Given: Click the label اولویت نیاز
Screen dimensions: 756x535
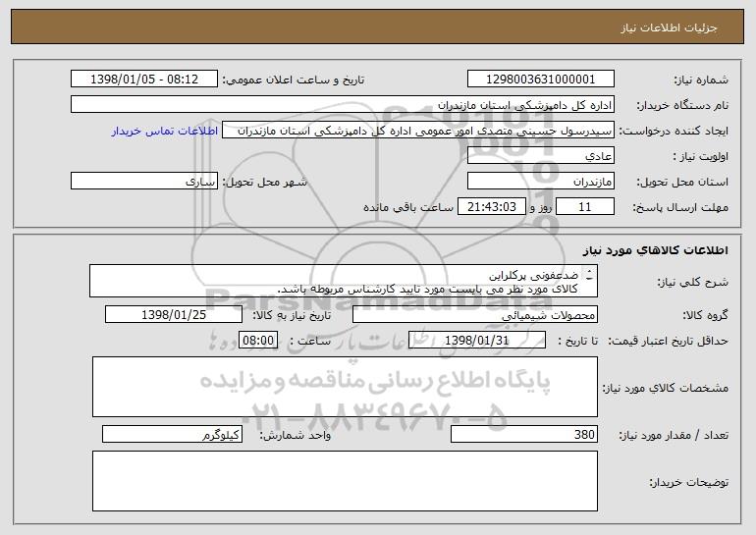Looking at the screenshot, I should (701, 157).
